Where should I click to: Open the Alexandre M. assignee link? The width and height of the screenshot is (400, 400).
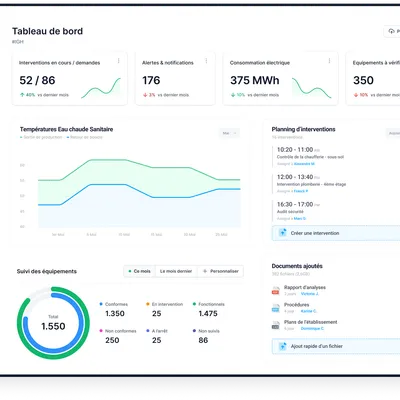304,164
